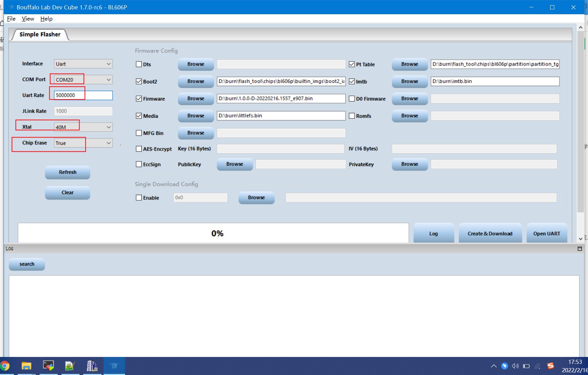The image size is (588, 375).
Task: Uncheck the Media checkbox
Action: (x=139, y=116)
